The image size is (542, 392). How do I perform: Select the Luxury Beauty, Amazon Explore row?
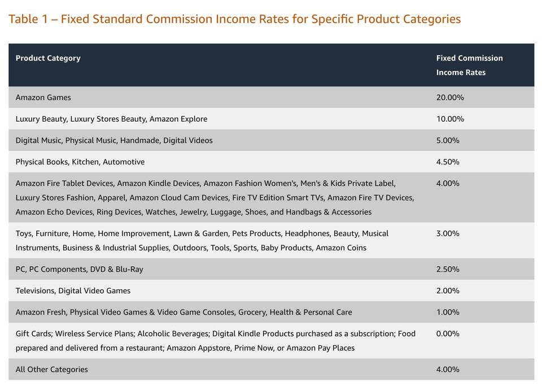click(272, 119)
